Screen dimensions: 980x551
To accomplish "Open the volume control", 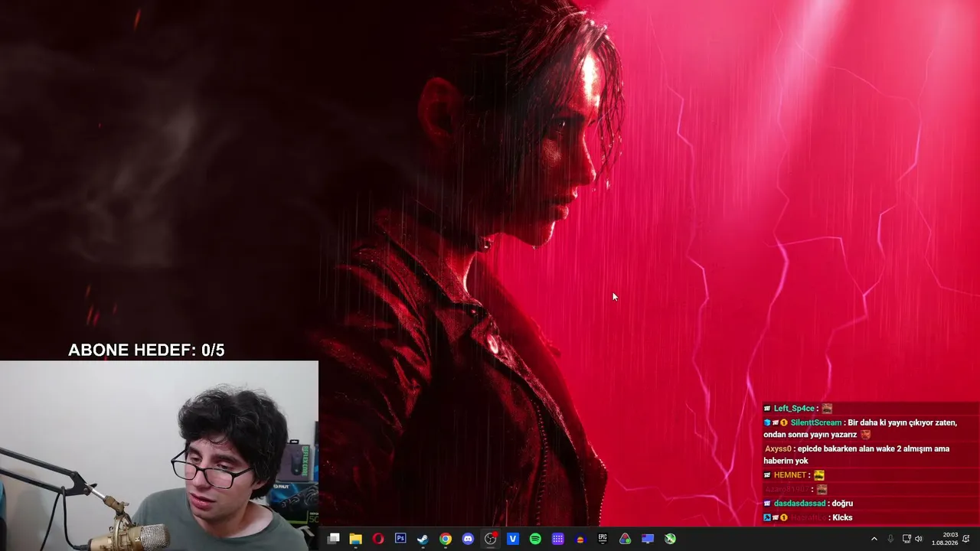I will (x=919, y=539).
